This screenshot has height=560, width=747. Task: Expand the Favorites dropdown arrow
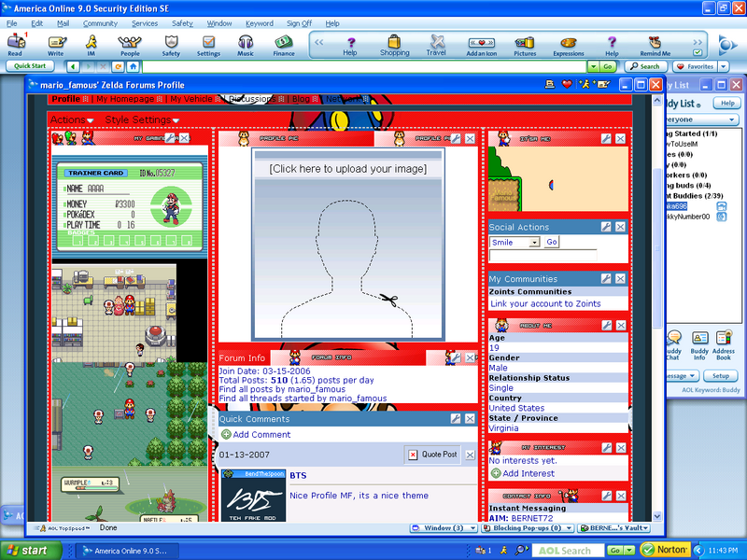tap(724, 66)
